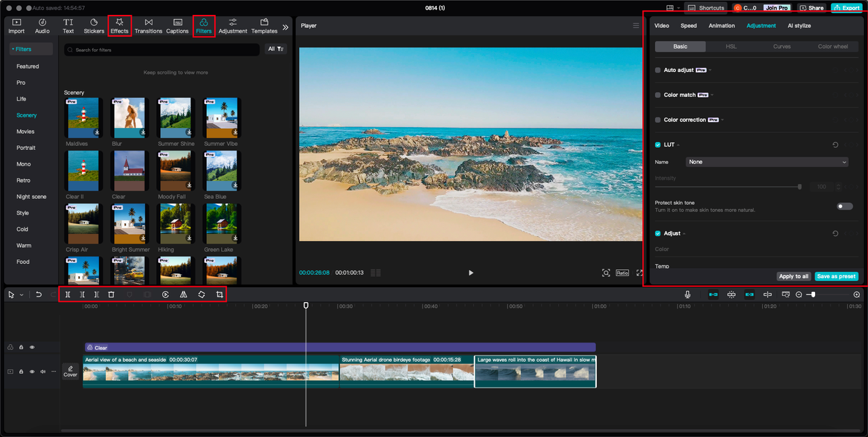868x437 pixels.
Task: Select the Hiking filter thumbnail
Action: point(175,224)
